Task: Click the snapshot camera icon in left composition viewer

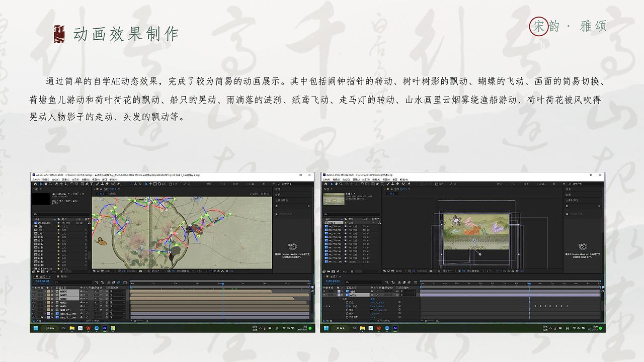Action: (140, 271)
